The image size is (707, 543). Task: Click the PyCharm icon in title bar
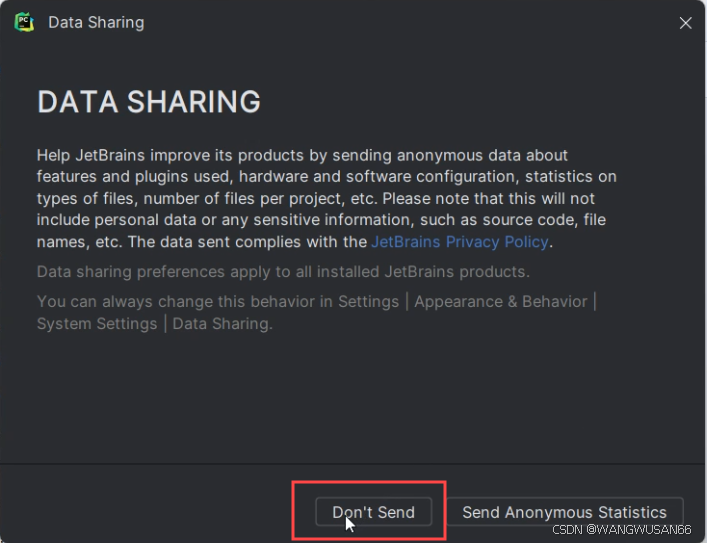(x=24, y=22)
